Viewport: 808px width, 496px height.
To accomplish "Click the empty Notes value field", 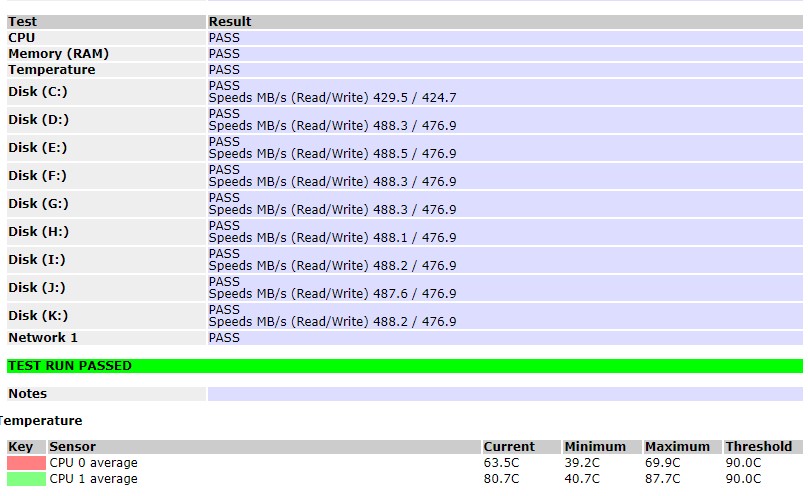I will (505, 394).
